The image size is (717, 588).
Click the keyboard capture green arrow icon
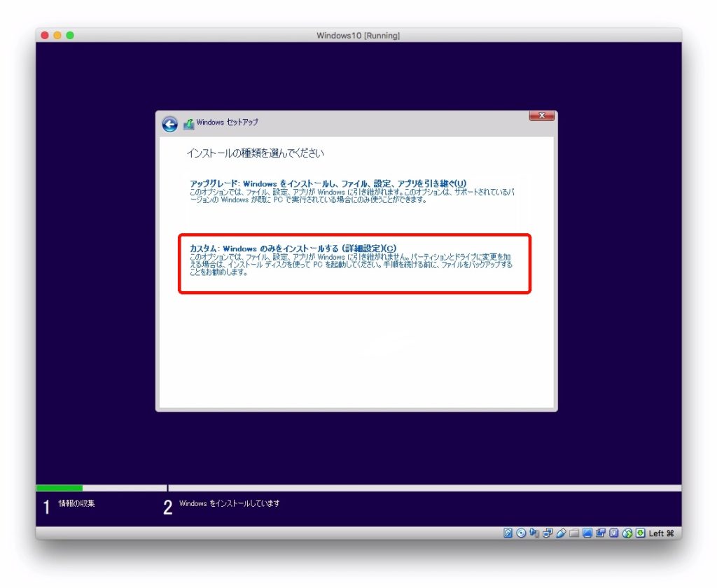pyautogui.click(x=640, y=533)
